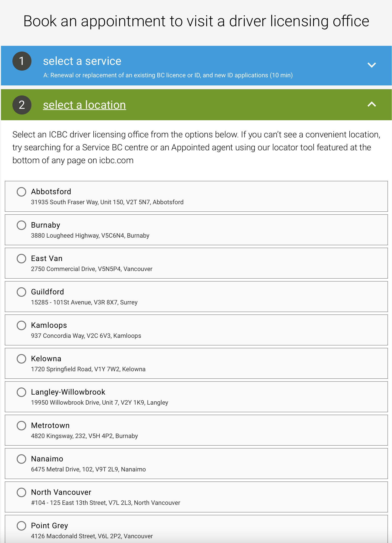Pick Langley-Willowbrook radio button

(21, 392)
